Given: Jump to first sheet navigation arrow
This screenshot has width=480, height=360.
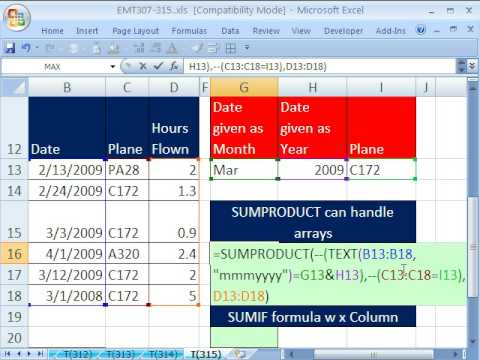Looking at the screenshot, I should [7, 354].
